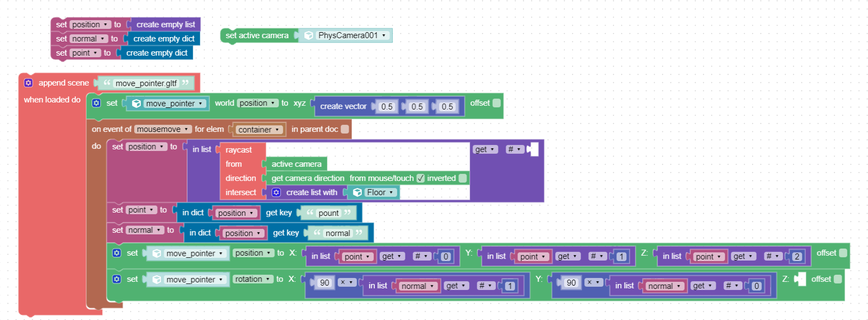Image resolution: width=868 pixels, height=320 pixels.
Task: Toggle offset checkbox on rotation block
Action: click(837, 279)
